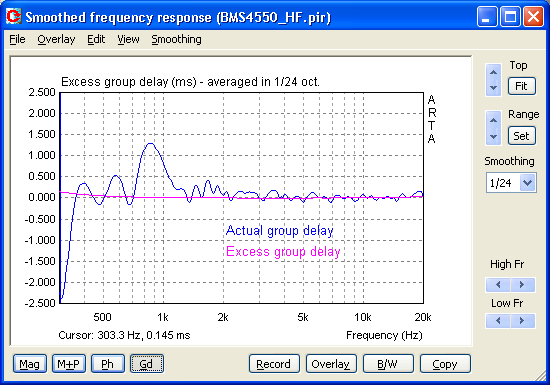The height and width of the screenshot is (385, 550).
Task: Minimize the Smoothed frequency response window
Action: (x=487, y=16)
